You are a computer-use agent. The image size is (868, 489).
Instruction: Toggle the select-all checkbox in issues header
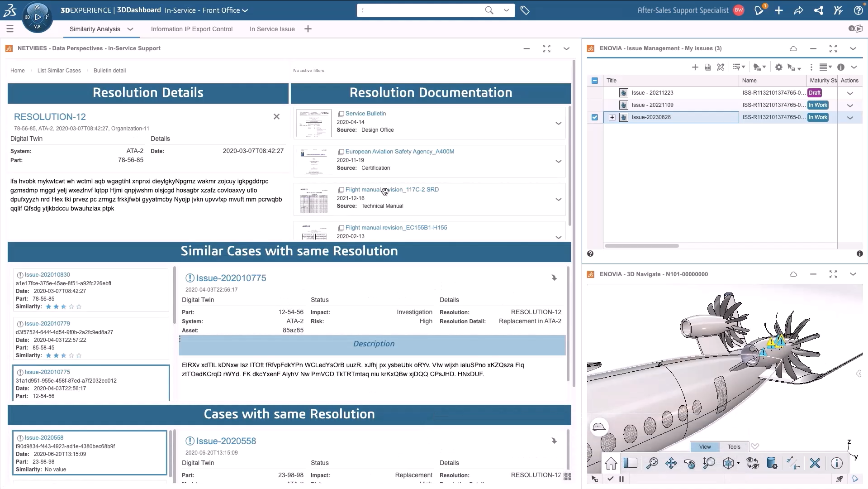pyautogui.click(x=595, y=81)
